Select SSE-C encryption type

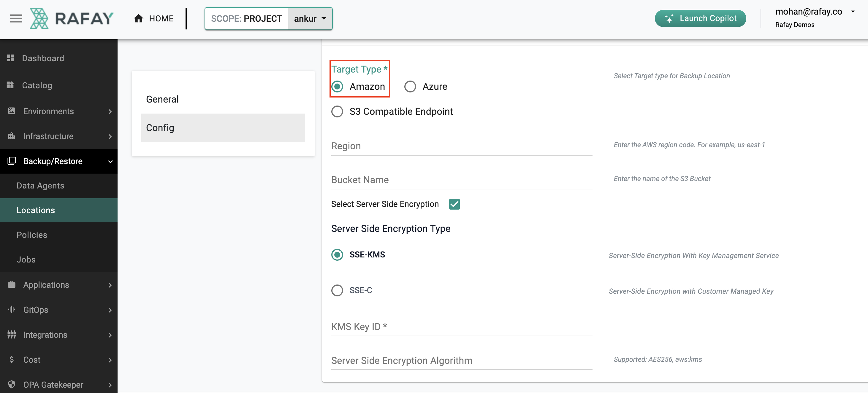[337, 290]
